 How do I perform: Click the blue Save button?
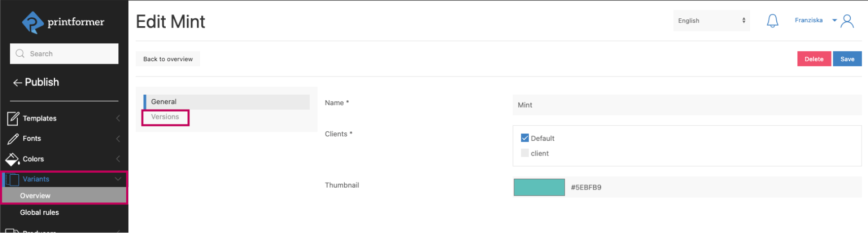[x=847, y=59]
